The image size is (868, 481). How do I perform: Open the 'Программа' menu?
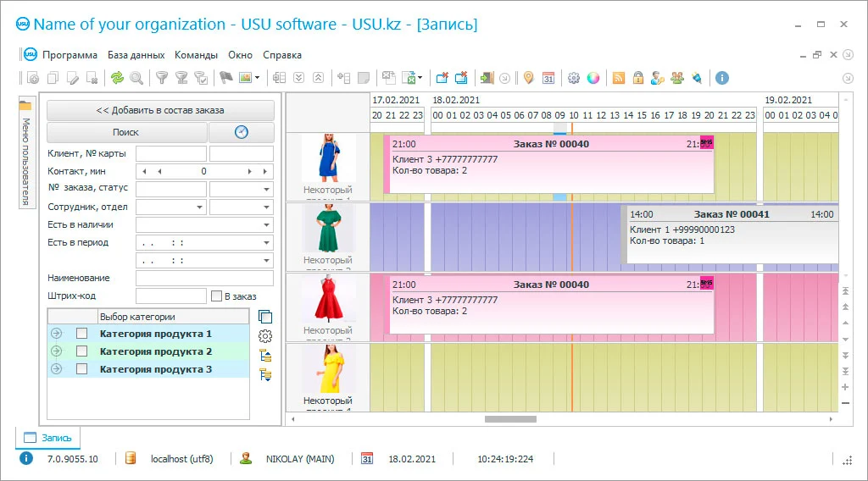tap(70, 55)
